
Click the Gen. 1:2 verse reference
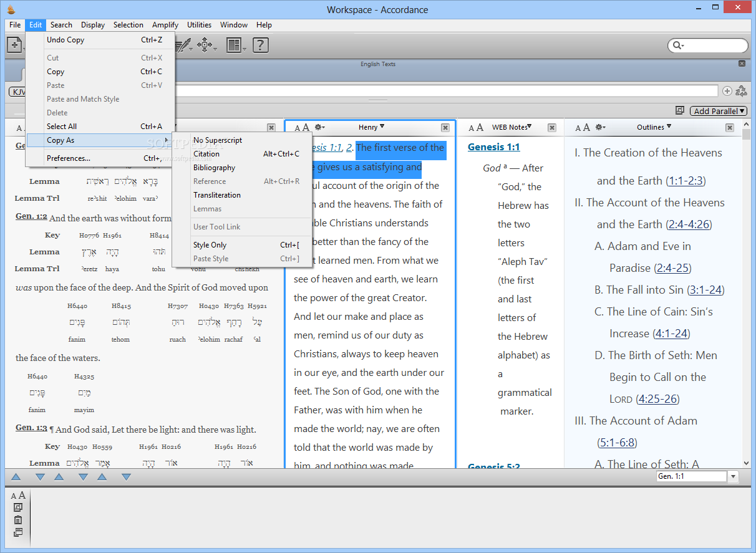31,216
